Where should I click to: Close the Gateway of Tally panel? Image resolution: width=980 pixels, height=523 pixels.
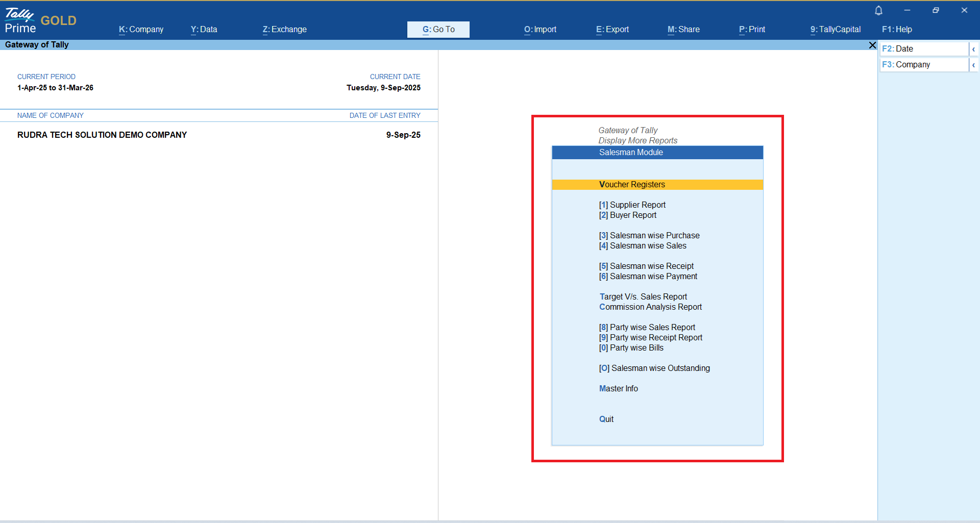872,45
